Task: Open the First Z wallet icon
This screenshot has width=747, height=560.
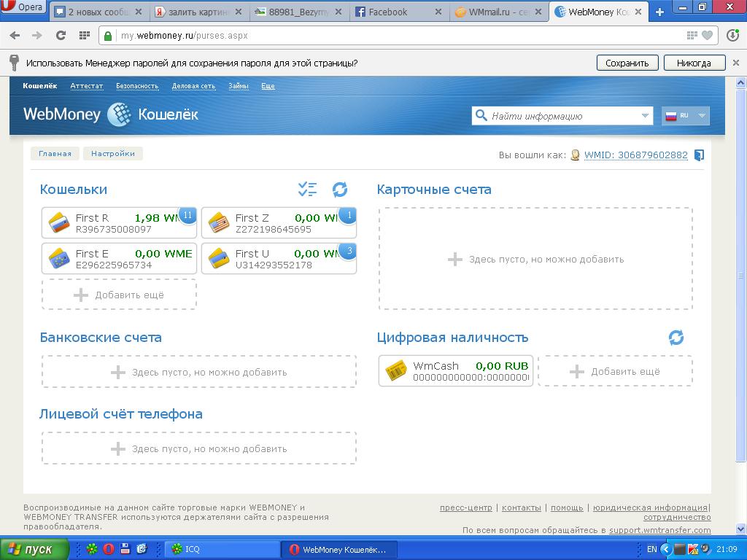Action: (219, 222)
